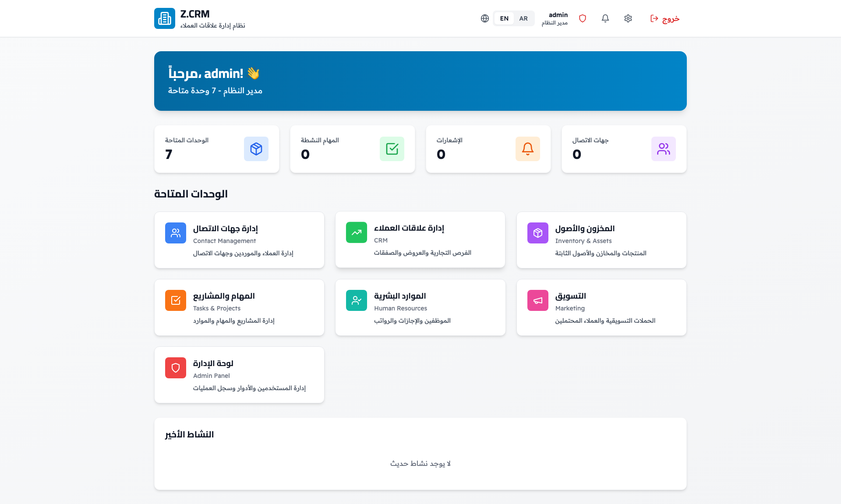This screenshot has width=841, height=504.
Task: Open the CRM module card
Action: [x=420, y=240]
